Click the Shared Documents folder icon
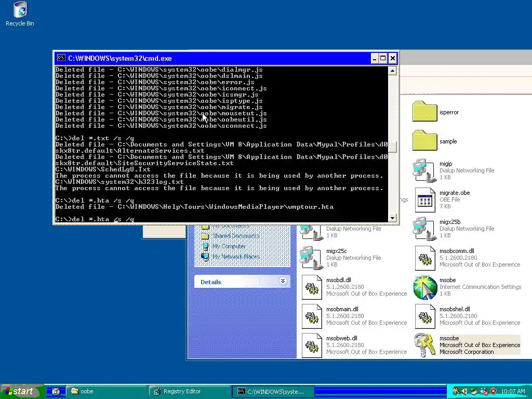This screenshot has height=399, width=532. click(205, 236)
